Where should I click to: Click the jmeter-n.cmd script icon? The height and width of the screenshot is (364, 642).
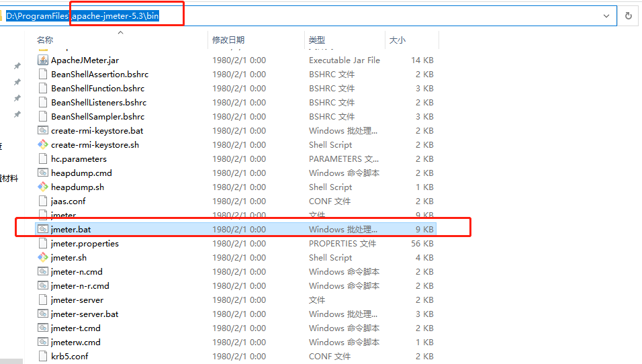43,272
